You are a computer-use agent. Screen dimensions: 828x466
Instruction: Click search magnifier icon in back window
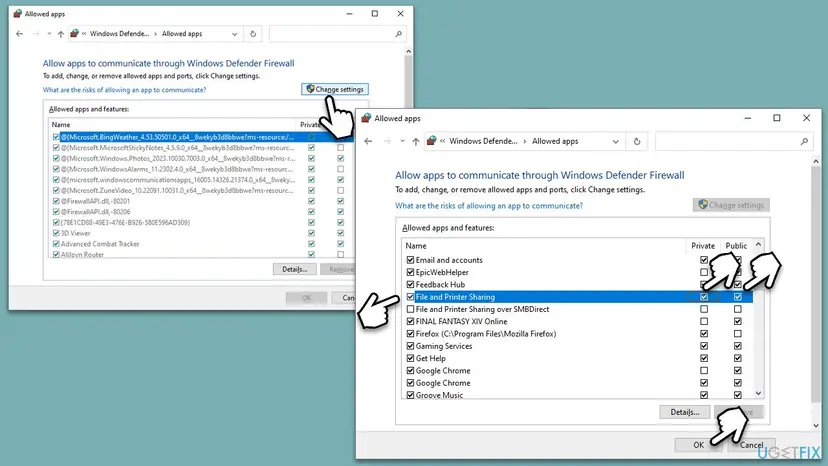pyautogui.click(x=398, y=34)
